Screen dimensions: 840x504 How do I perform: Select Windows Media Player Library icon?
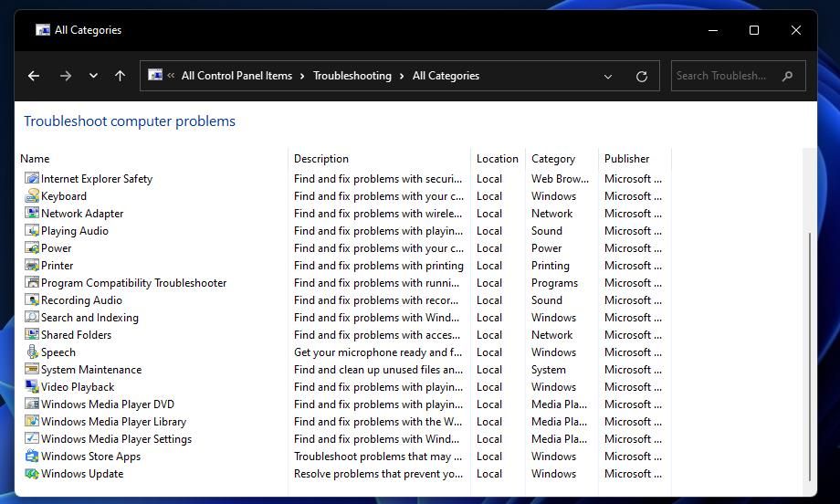tap(32, 422)
